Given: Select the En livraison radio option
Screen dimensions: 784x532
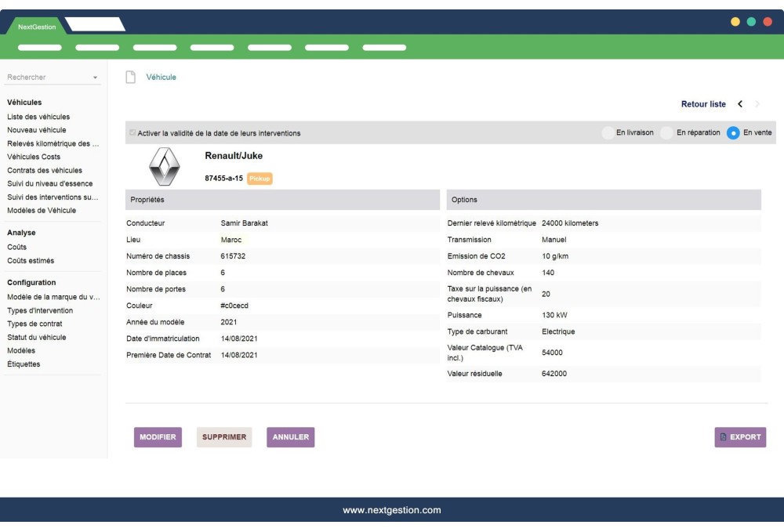Looking at the screenshot, I should point(608,133).
